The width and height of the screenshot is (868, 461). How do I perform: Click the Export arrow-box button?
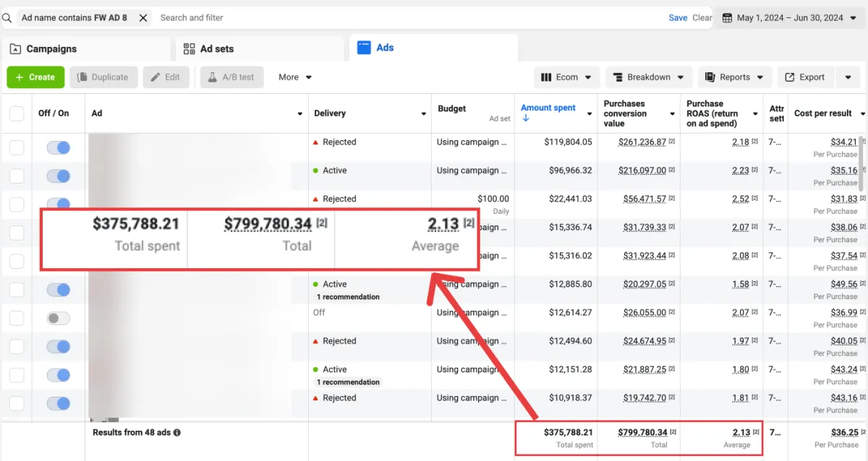806,77
